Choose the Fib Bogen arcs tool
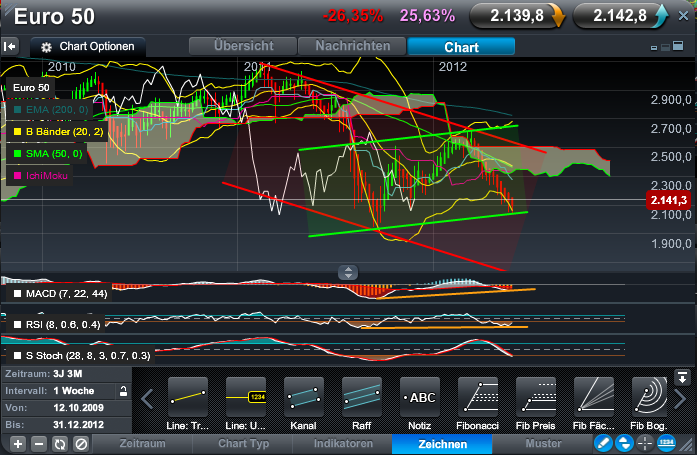Image resolution: width=697 pixels, height=455 pixels. 649,397
